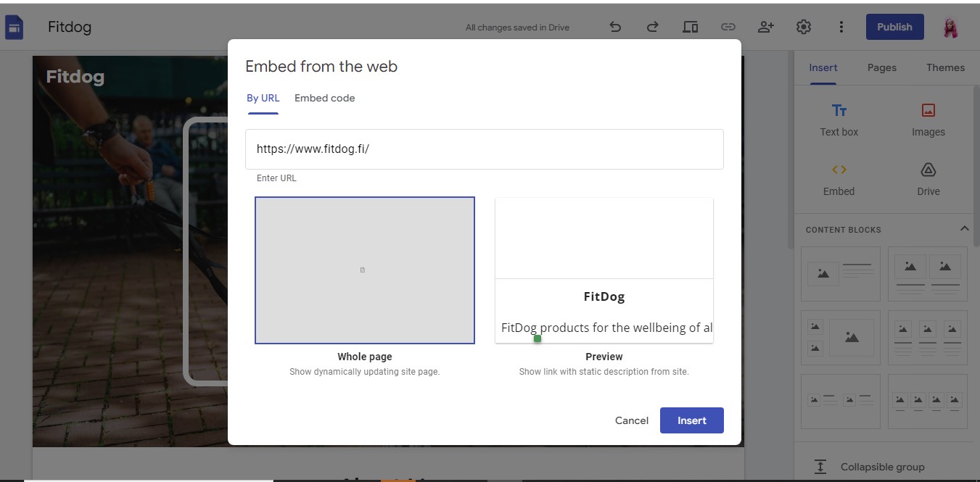Switch to the Themes tab

click(945, 67)
